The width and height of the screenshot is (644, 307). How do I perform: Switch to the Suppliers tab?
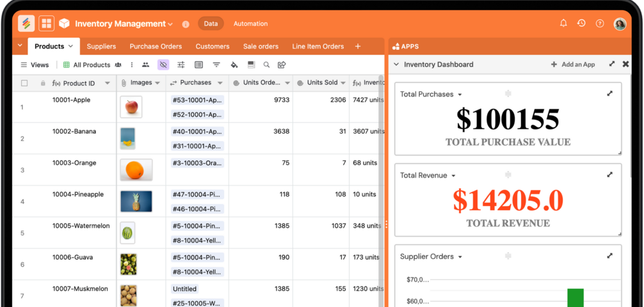point(101,46)
